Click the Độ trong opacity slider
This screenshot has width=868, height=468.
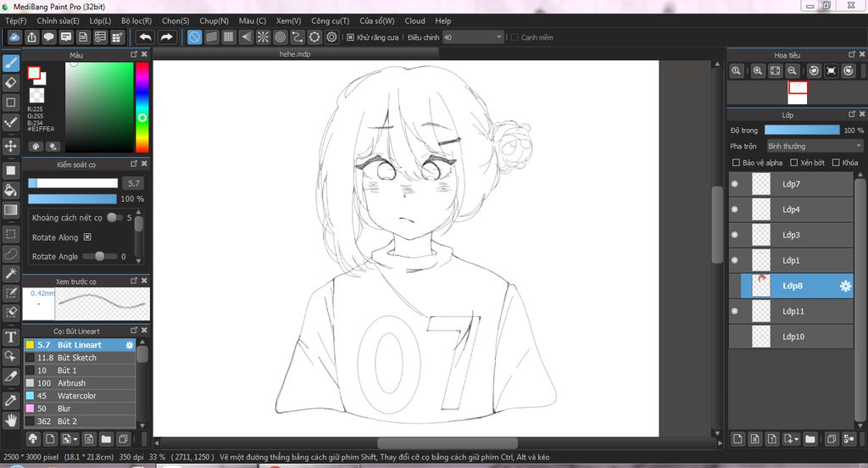pyautogui.click(x=802, y=131)
